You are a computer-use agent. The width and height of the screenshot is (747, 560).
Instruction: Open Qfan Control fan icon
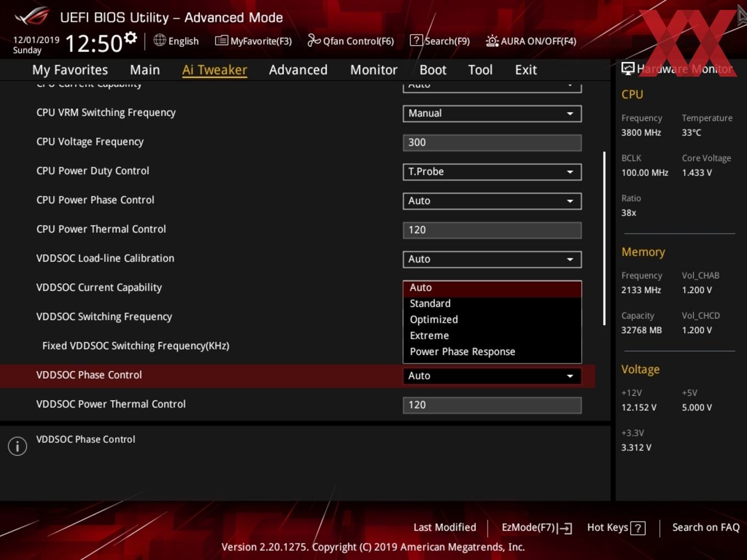(x=314, y=40)
